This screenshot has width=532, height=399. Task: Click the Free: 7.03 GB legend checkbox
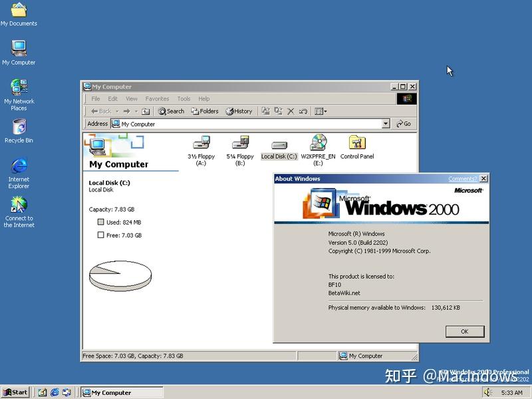point(102,235)
